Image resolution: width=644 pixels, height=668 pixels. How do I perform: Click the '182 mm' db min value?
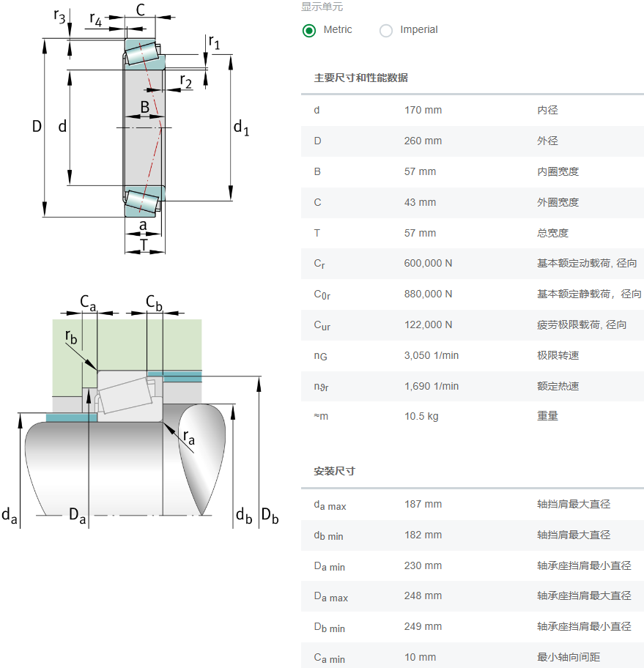click(x=423, y=535)
